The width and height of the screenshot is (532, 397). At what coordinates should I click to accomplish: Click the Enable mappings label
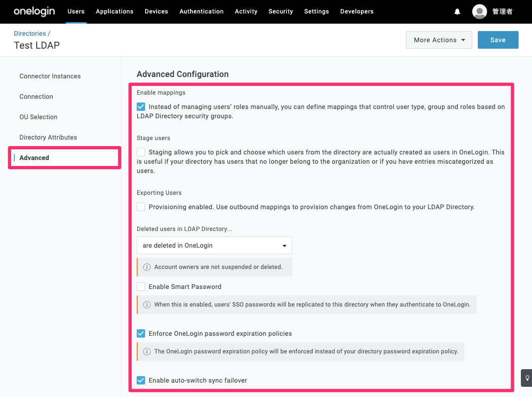pos(161,92)
